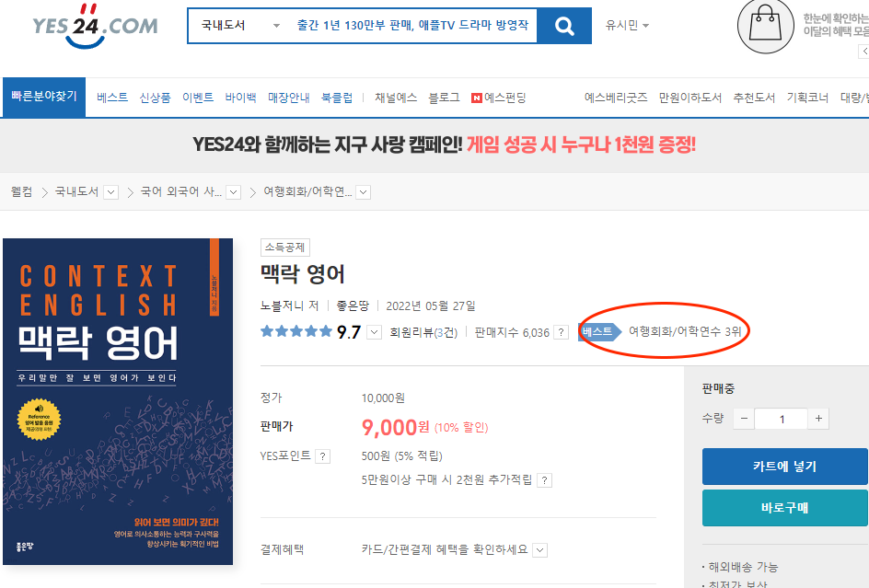
Task: Click the 맥락 영어 book cover image
Action: tap(118, 402)
